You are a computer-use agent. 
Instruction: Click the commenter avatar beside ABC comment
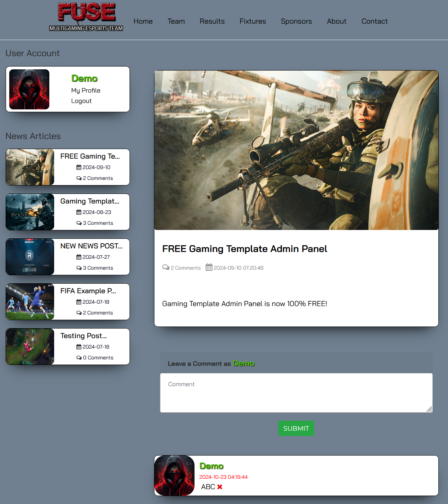coord(174,476)
